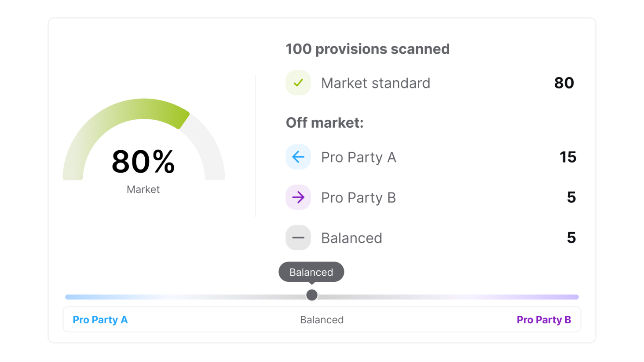Click the Balanced row label in list
Image resolution: width=644 pixels, height=362 pixels.
point(351,238)
